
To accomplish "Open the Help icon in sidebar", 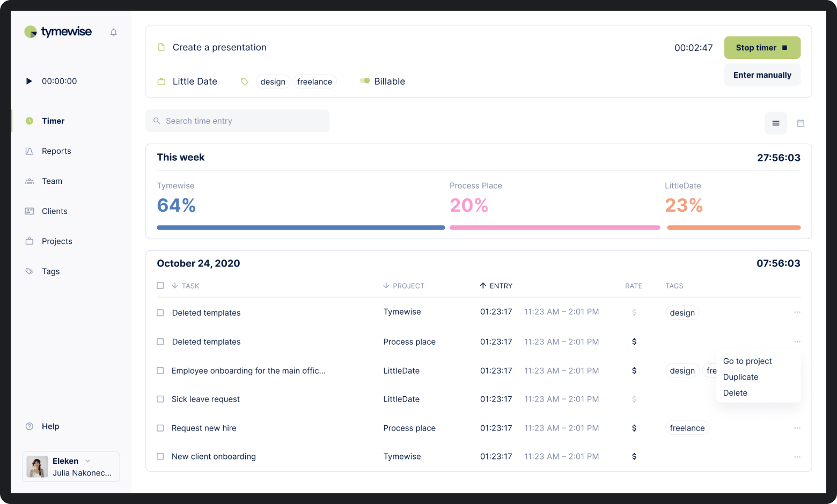I will [30, 426].
